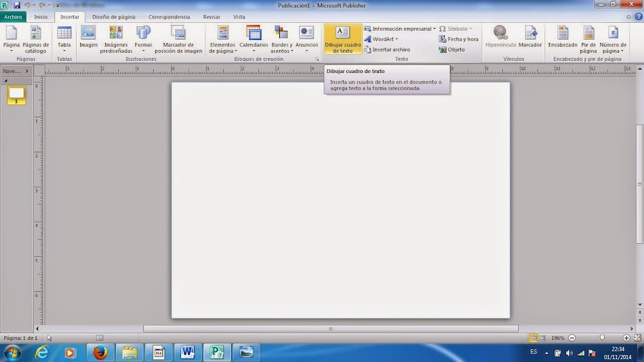Open Elementos de página gallery
This screenshot has width=644, height=362.
(223, 39)
